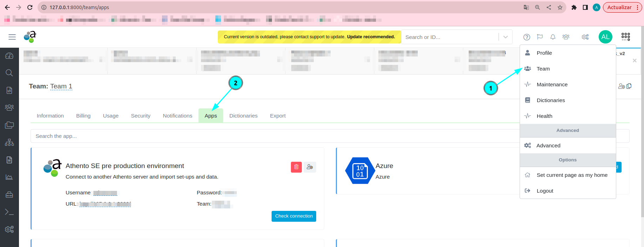Select Set current page as my home
644x247 pixels.
pyautogui.click(x=572, y=175)
